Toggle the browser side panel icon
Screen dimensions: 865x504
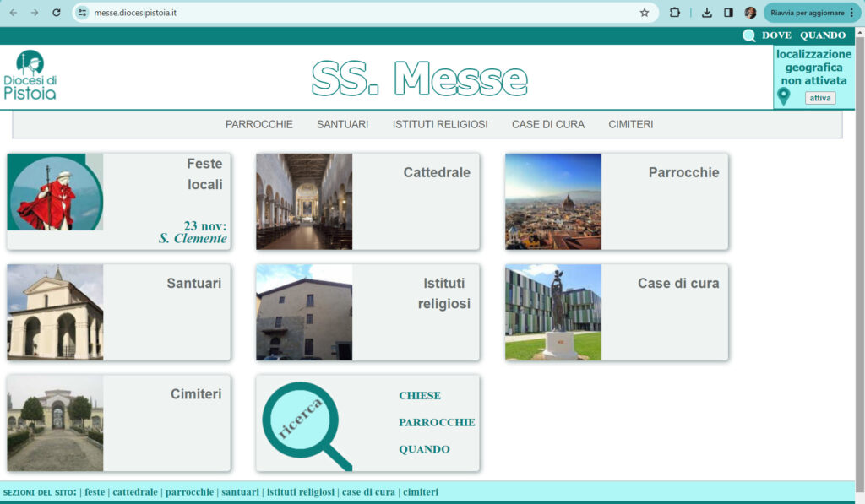[x=728, y=13]
